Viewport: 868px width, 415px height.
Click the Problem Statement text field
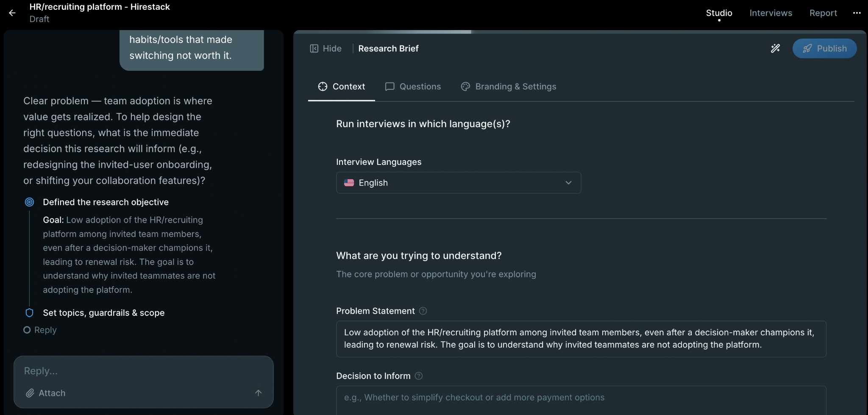pyautogui.click(x=581, y=339)
